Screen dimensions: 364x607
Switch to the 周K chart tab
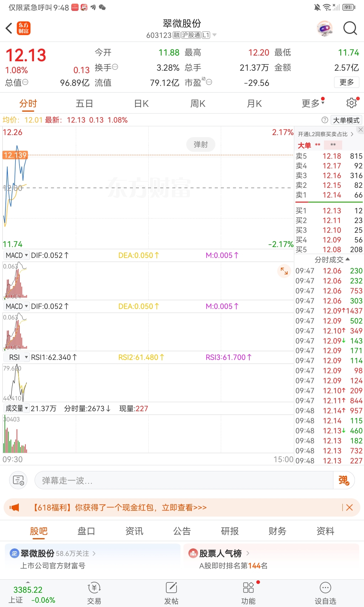(198, 103)
